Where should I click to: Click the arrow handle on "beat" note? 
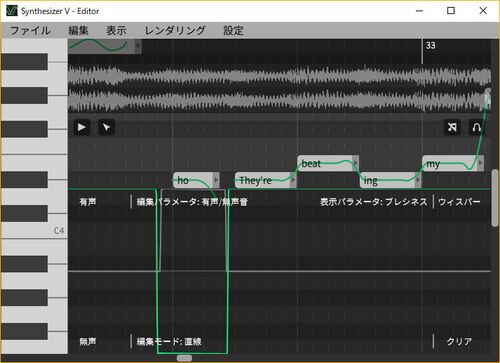[x=356, y=163]
